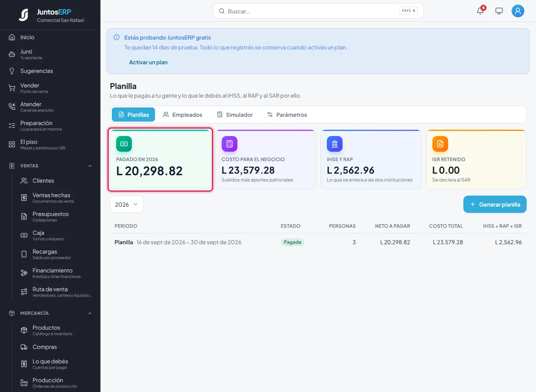Open Ventas hechas documents
The height and width of the screenshot is (392, 536).
pyautogui.click(x=56, y=198)
